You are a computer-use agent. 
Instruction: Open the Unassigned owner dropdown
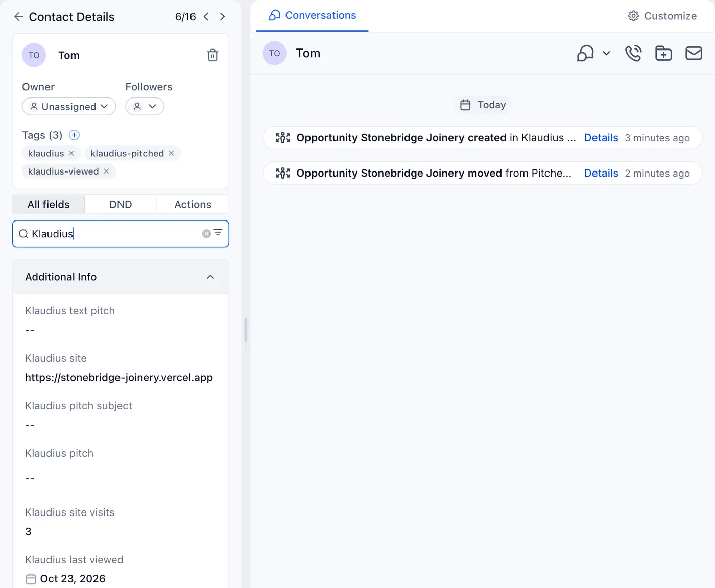click(69, 107)
